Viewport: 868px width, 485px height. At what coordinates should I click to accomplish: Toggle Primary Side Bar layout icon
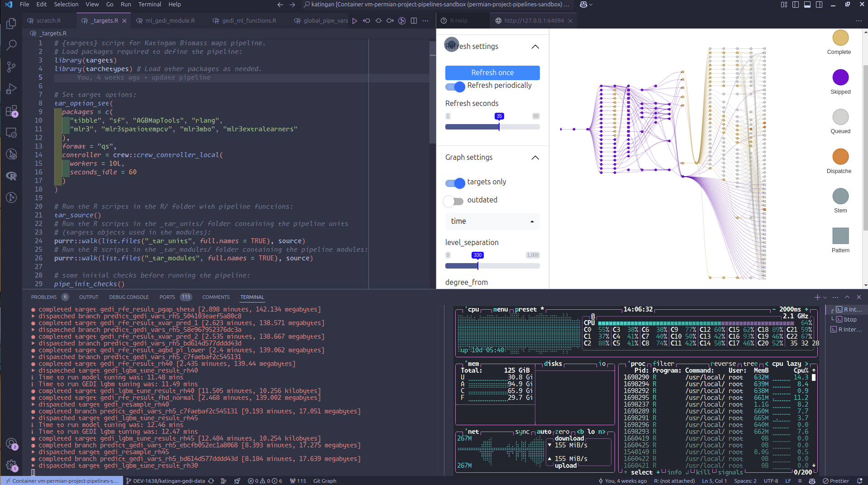[x=796, y=5]
